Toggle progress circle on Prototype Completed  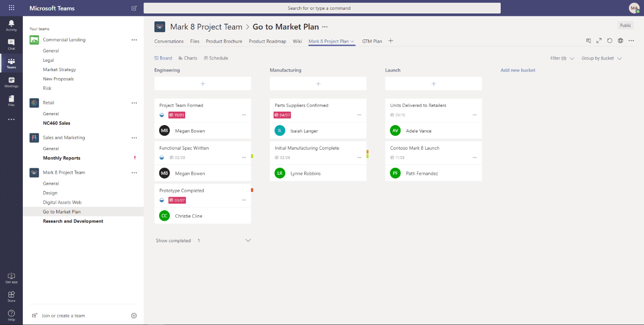pyautogui.click(x=162, y=200)
